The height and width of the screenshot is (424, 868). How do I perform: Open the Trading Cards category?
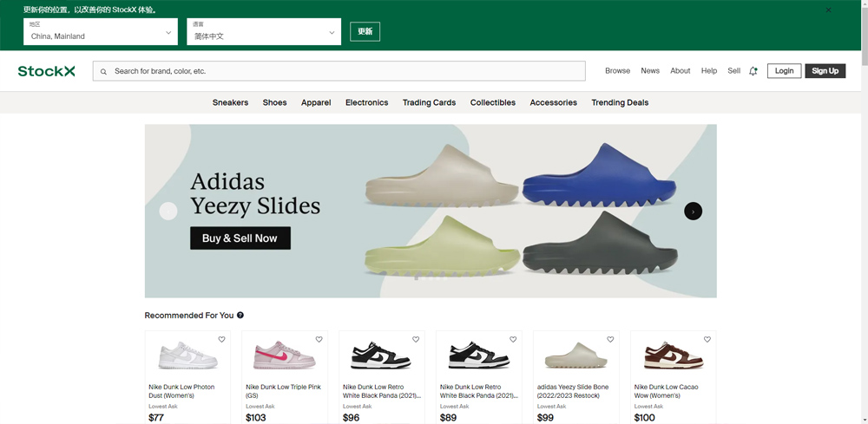point(429,102)
